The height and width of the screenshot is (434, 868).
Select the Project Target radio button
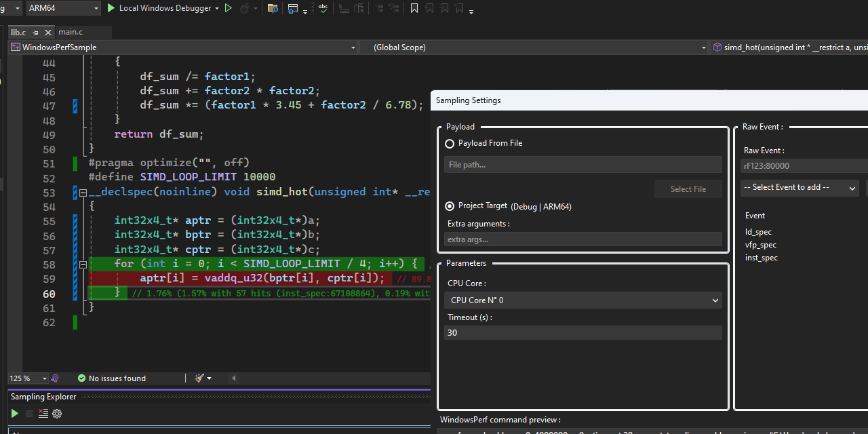tap(450, 206)
